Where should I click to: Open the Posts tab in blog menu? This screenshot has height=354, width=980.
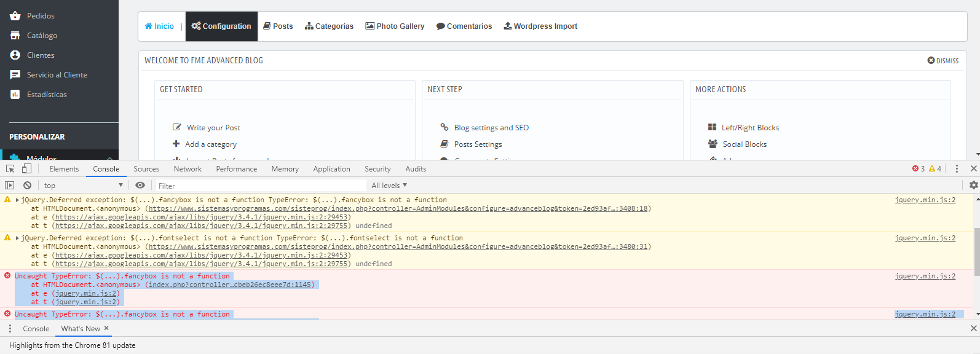pos(278,26)
